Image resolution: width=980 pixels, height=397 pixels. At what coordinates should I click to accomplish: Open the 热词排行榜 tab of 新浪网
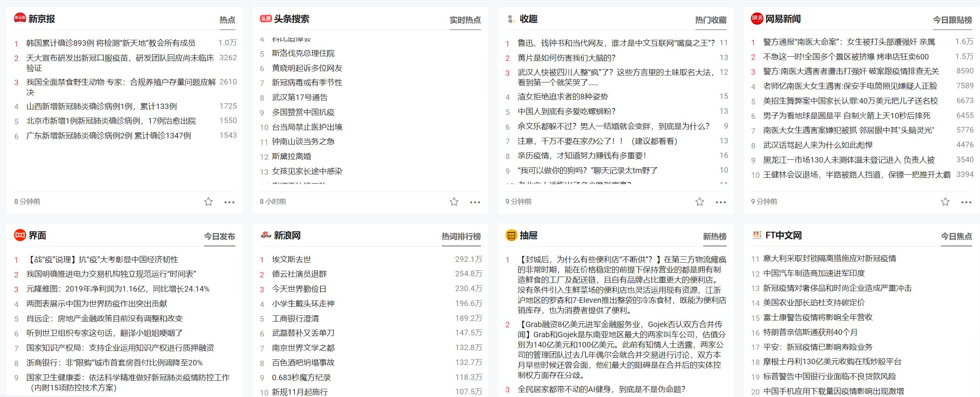tap(461, 236)
